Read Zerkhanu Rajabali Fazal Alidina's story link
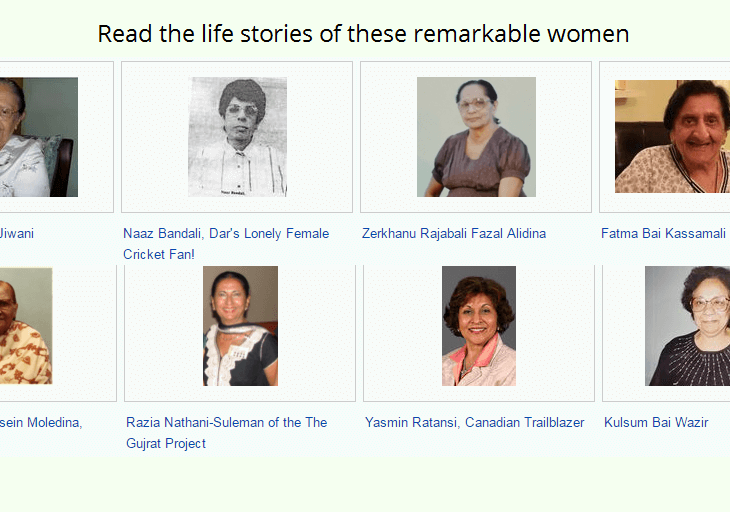 tap(454, 234)
